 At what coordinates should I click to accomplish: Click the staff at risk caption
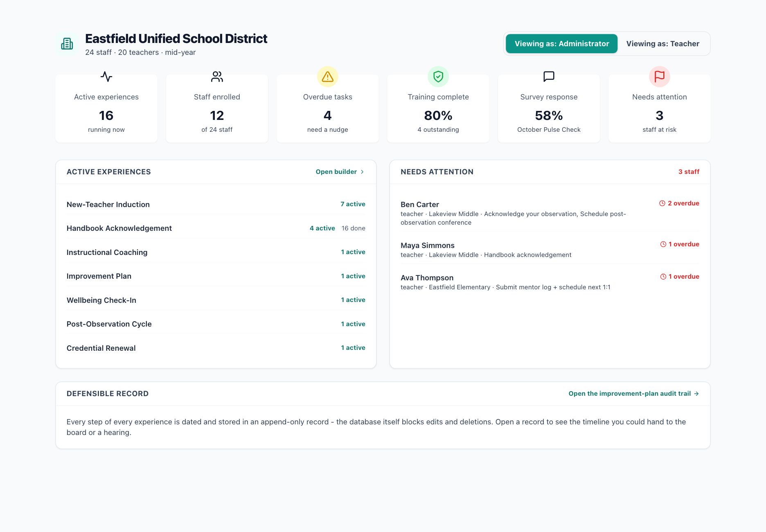(660, 130)
